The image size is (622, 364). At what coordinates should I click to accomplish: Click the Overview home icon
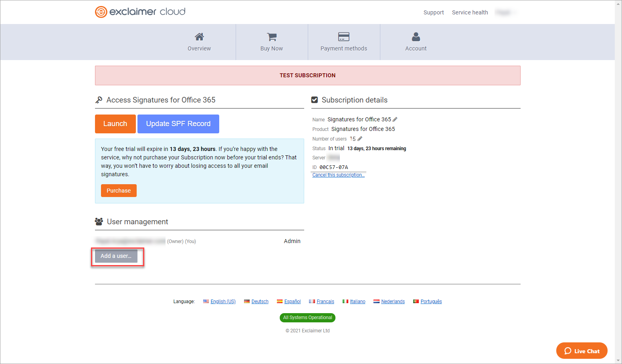(x=199, y=37)
